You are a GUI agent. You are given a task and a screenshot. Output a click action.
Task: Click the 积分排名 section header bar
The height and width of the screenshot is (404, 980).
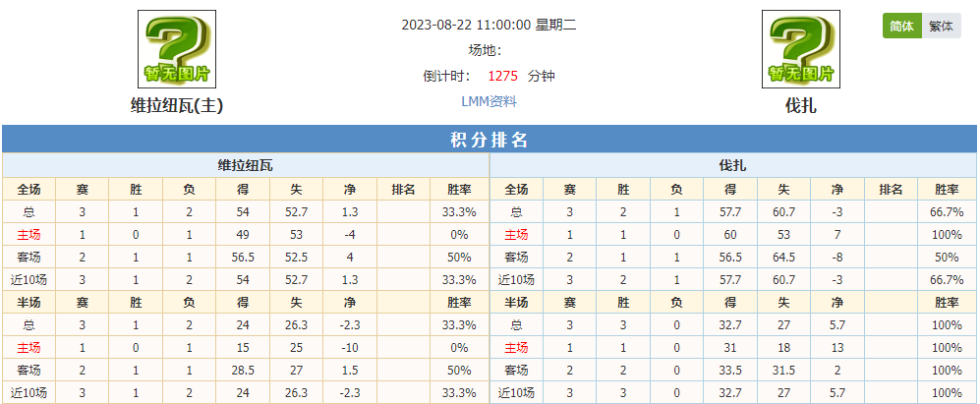[490, 139]
